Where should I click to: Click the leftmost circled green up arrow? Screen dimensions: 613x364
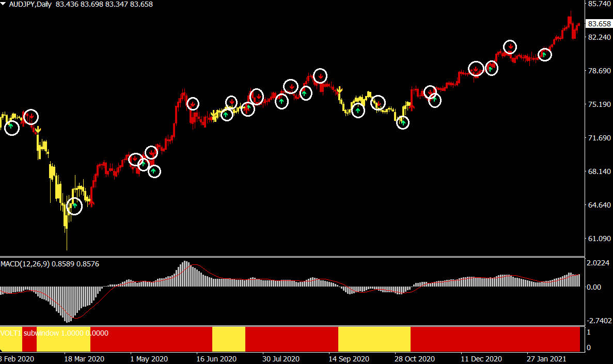[11, 128]
